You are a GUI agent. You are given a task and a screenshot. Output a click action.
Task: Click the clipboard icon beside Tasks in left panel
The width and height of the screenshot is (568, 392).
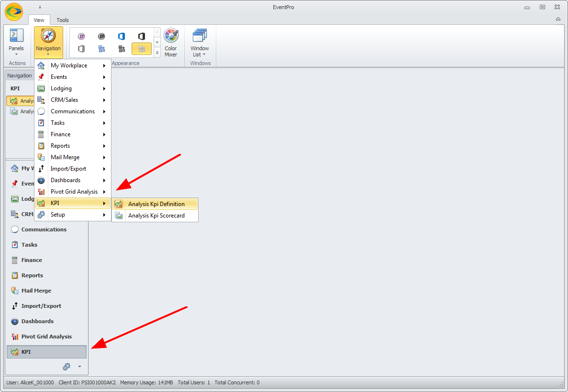click(x=14, y=245)
